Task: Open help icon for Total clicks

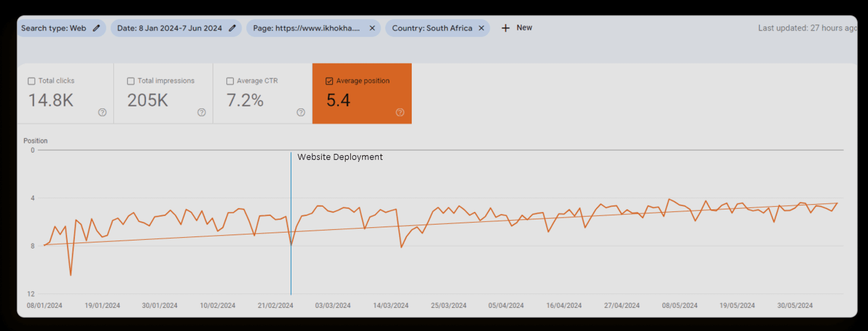Action: 102,112
